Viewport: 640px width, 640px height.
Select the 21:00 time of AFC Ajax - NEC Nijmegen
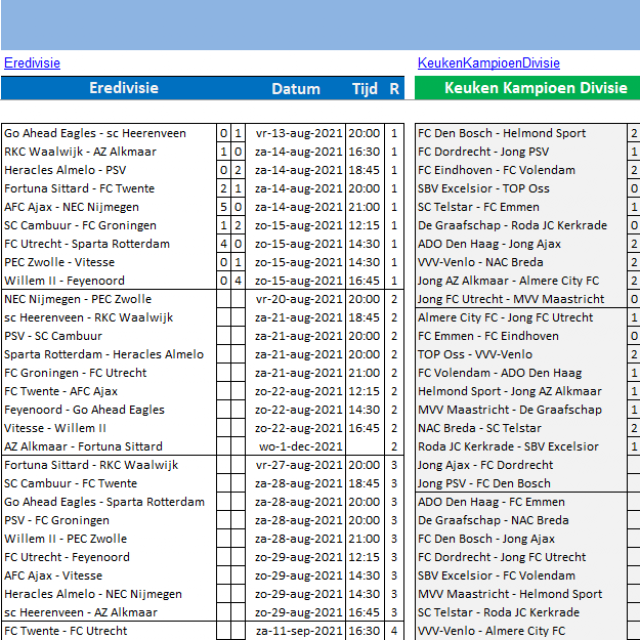coord(364,207)
